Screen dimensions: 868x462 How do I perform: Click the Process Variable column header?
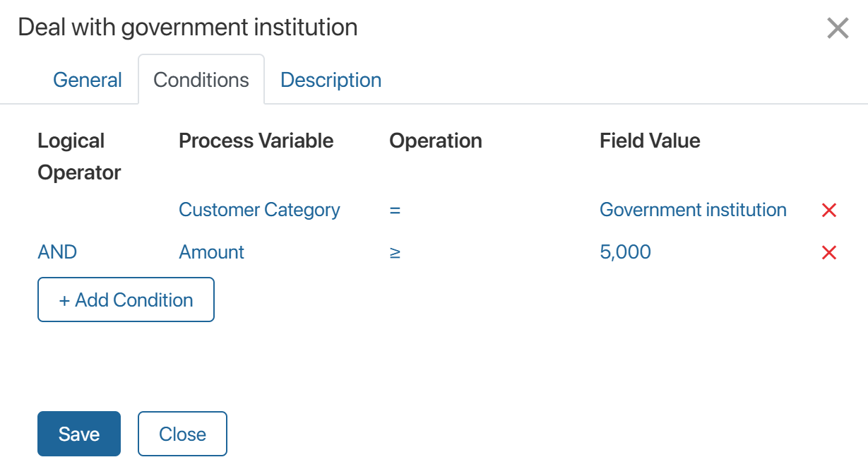pos(256,141)
